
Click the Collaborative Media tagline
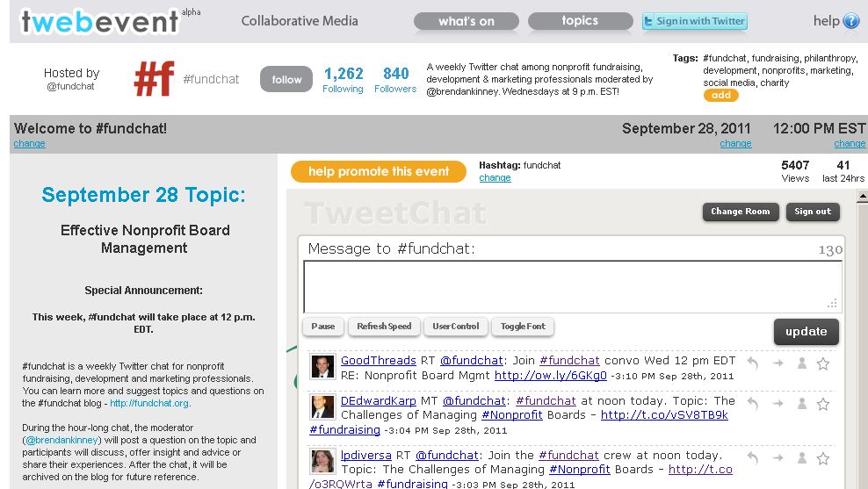tap(300, 21)
